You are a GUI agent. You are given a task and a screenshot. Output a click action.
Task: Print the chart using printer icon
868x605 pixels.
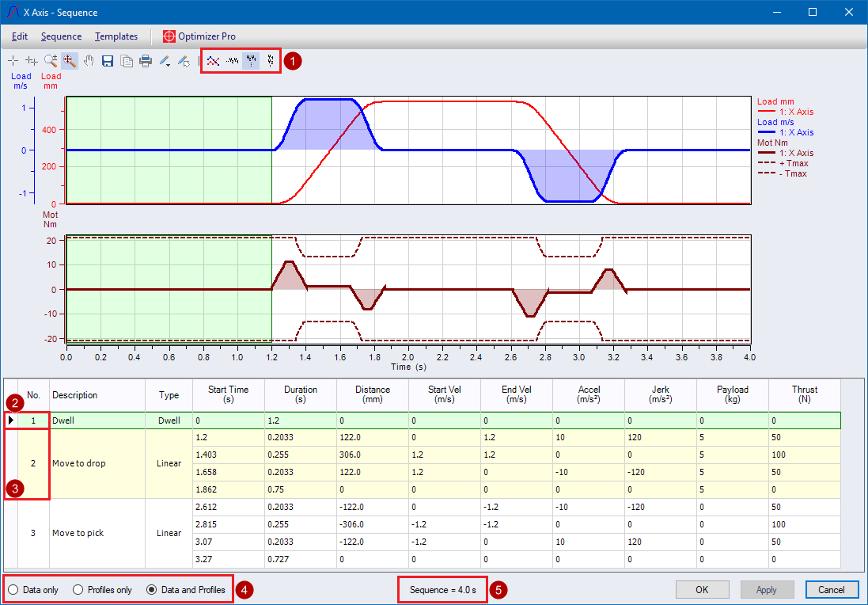tap(146, 61)
